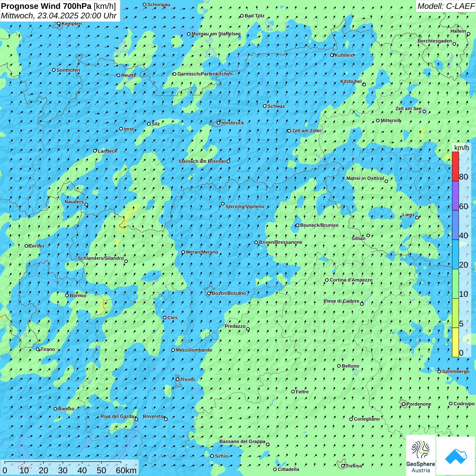Click the Belluno city label
This screenshot has height=476, width=476.
(350, 366)
